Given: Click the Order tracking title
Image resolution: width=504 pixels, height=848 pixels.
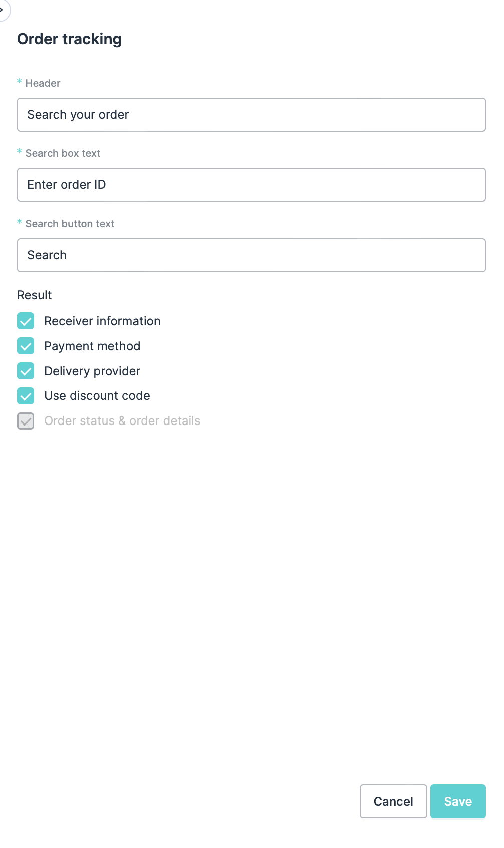Looking at the screenshot, I should point(70,39).
